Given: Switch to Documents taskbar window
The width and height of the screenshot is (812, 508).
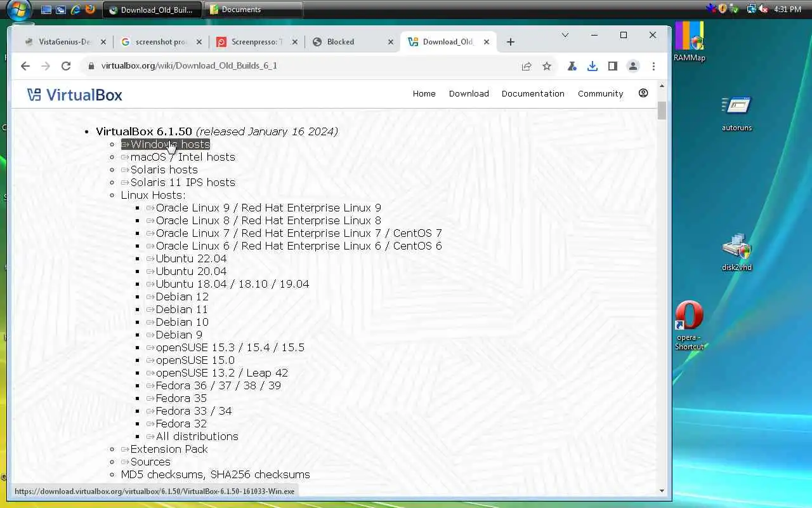Looking at the screenshot, I should 254,10.
